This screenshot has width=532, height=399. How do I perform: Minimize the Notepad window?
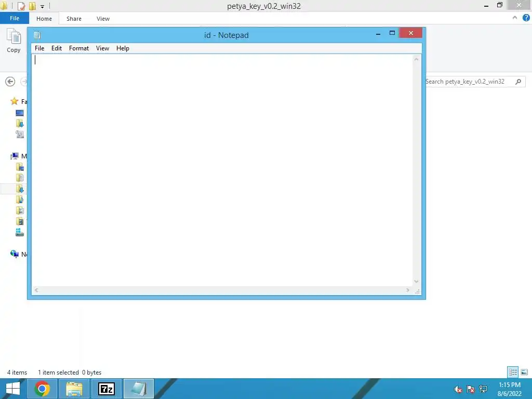[378, 34]
